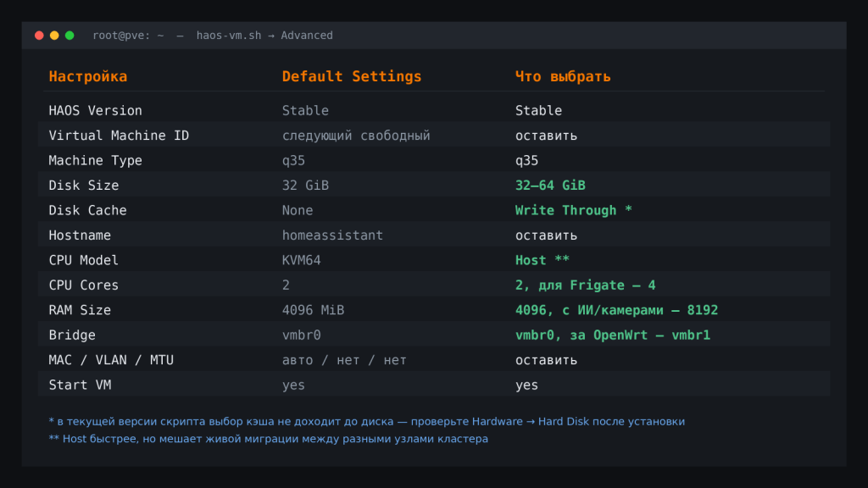Click the footnote about Host and live migration

(x=269, y=439)
